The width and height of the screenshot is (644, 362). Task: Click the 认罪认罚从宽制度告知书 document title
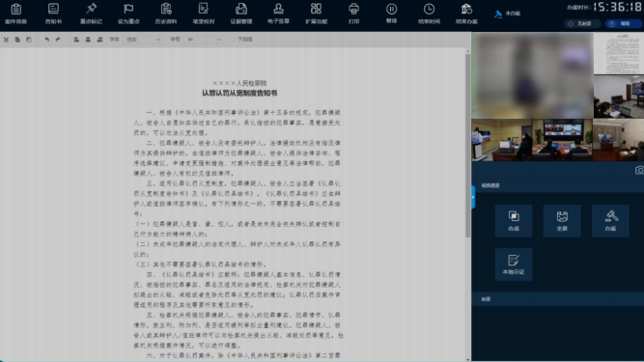(239, 94)
